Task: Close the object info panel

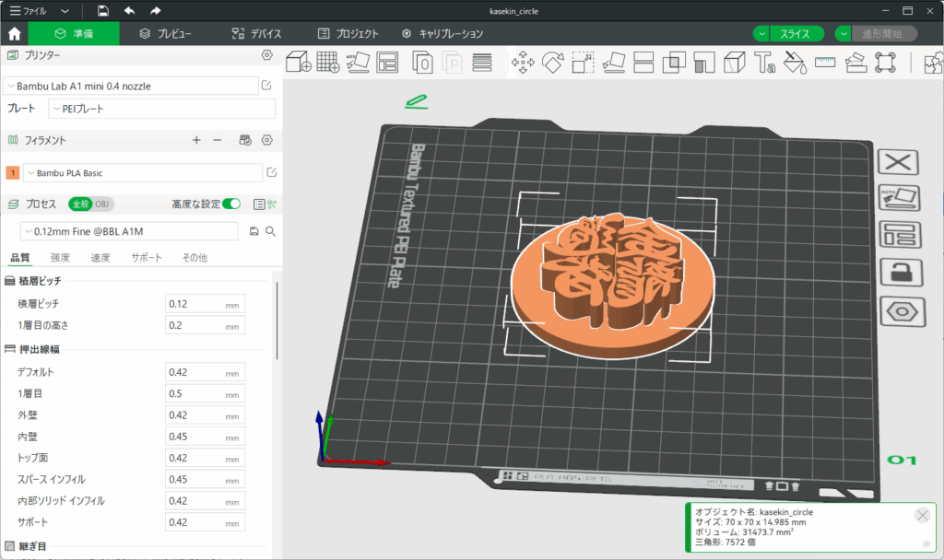Action: click(x=922, y=515)
